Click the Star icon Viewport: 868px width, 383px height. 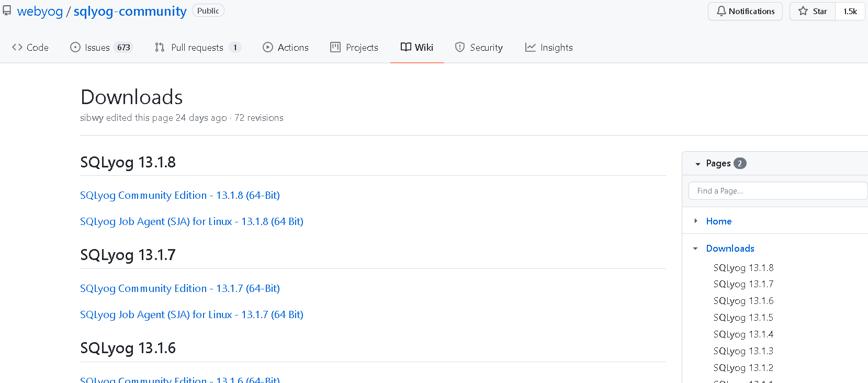pos(803,11)
